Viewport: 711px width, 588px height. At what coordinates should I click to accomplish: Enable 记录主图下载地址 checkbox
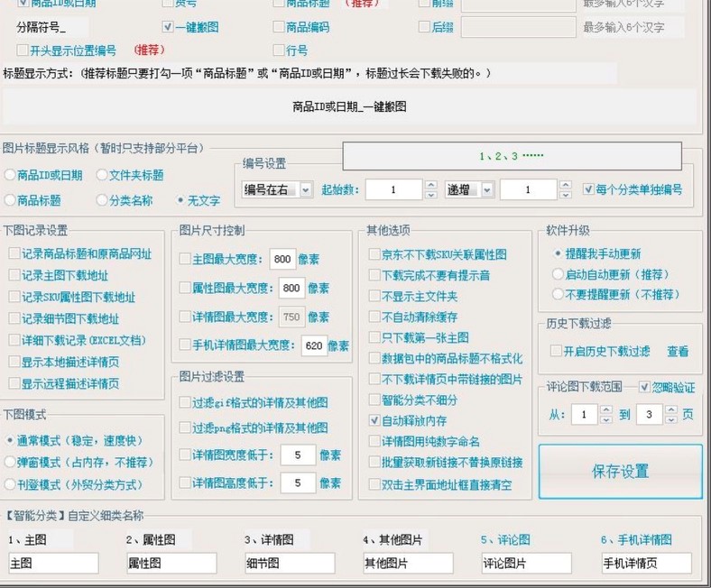click(14, 276)
